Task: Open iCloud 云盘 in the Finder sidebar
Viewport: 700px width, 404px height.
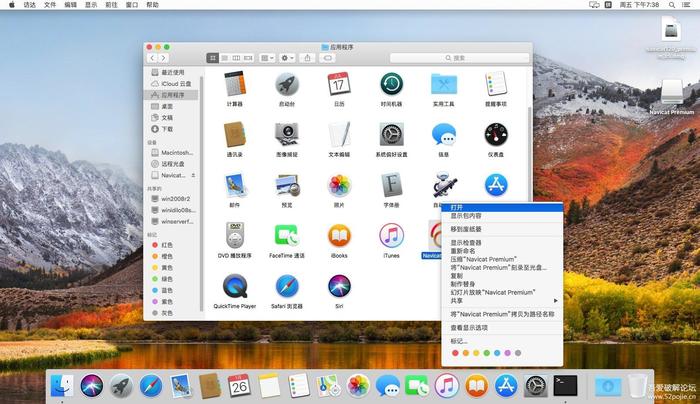Action: pyautogui.click(x=172, y=83)
